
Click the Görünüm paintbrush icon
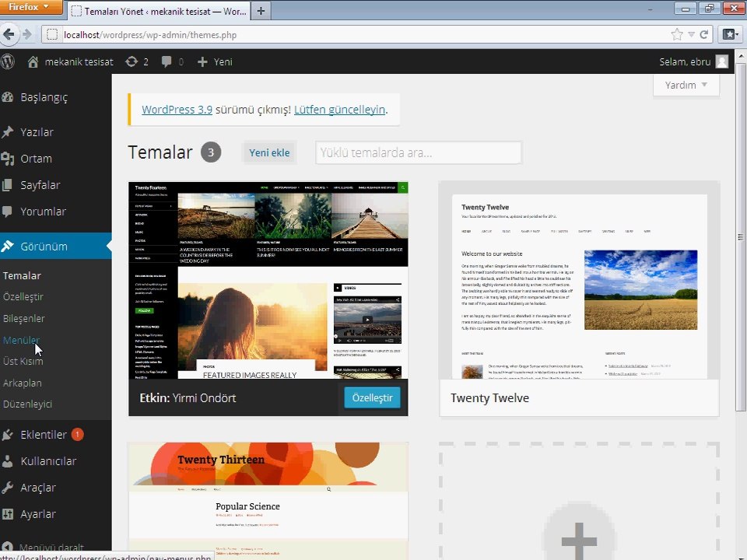[8, 247]
